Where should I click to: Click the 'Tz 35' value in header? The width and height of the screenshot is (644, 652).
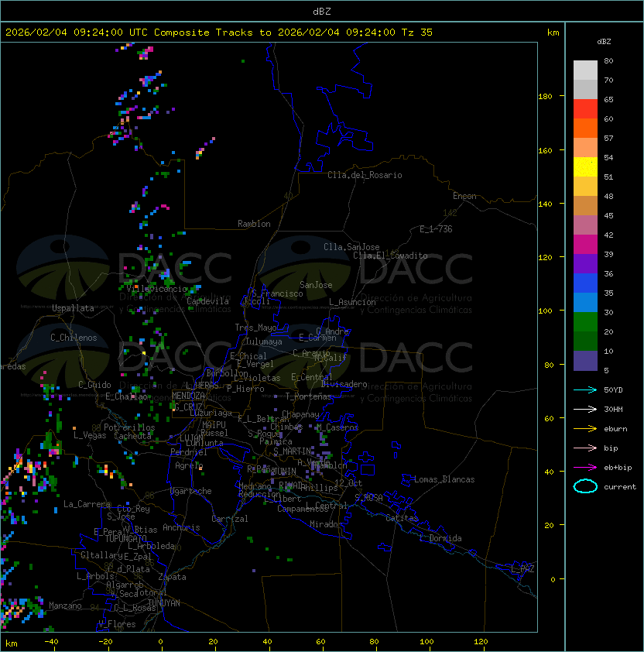coord(417,33)
